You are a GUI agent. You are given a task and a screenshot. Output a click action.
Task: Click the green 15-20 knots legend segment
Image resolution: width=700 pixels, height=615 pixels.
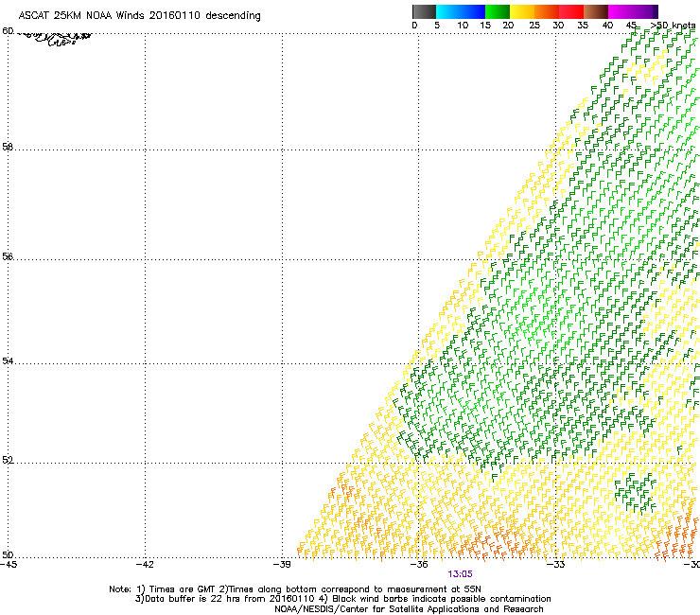tap(498, 11)
